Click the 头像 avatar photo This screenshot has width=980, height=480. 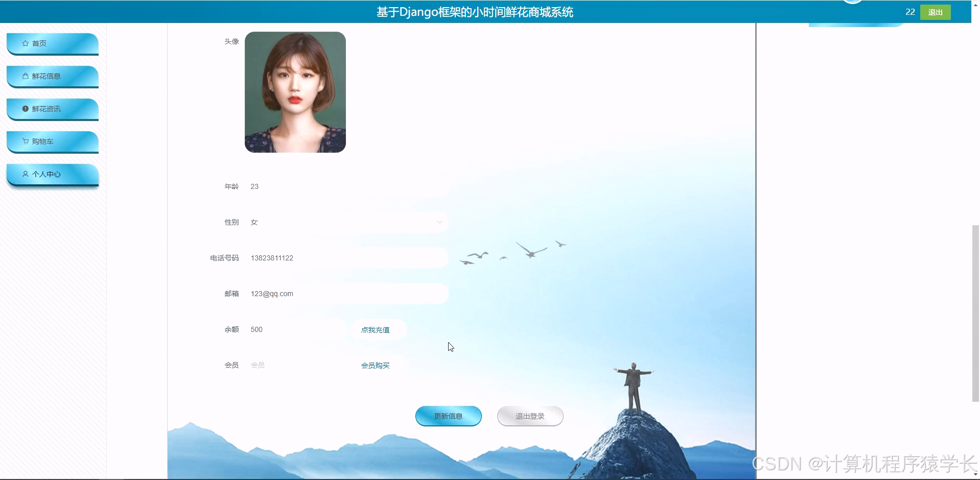tap(295, 92)
